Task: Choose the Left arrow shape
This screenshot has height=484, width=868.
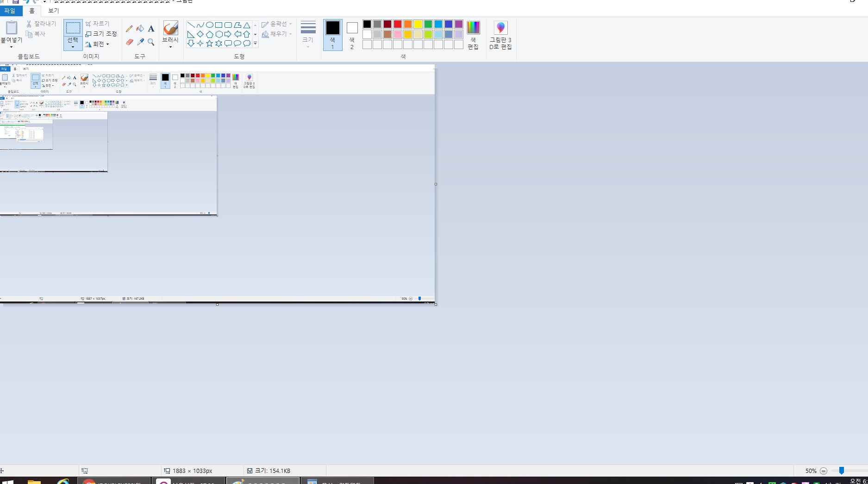Action: coord(237,34)
